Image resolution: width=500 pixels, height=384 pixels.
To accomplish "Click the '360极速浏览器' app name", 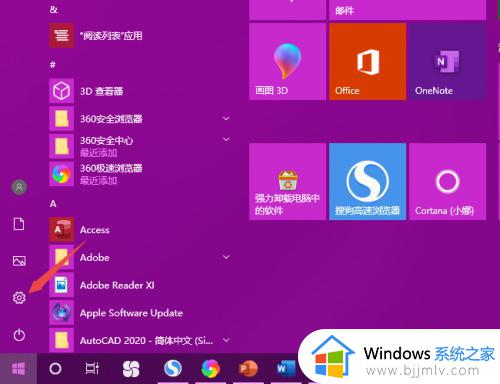I will point(111,168).
